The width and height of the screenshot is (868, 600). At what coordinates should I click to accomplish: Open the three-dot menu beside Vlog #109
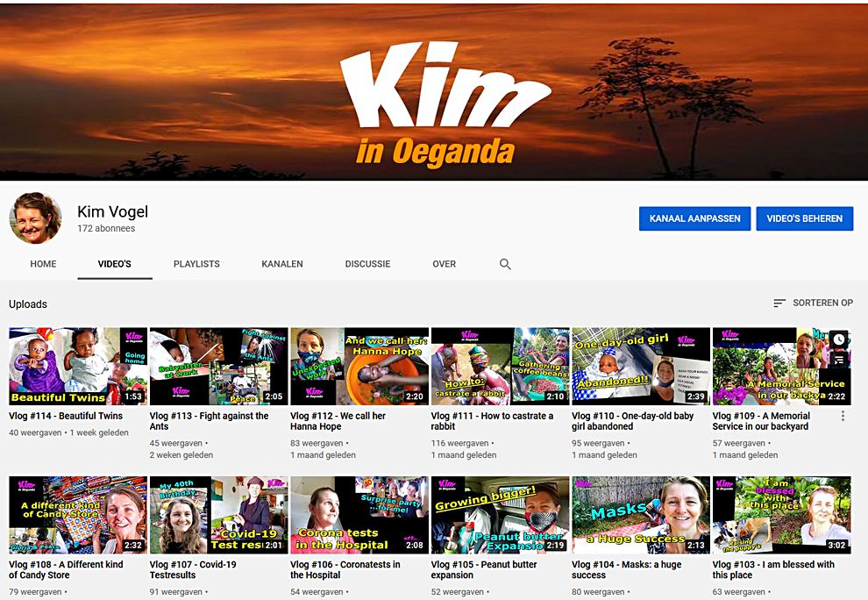(x=843, y=416)
